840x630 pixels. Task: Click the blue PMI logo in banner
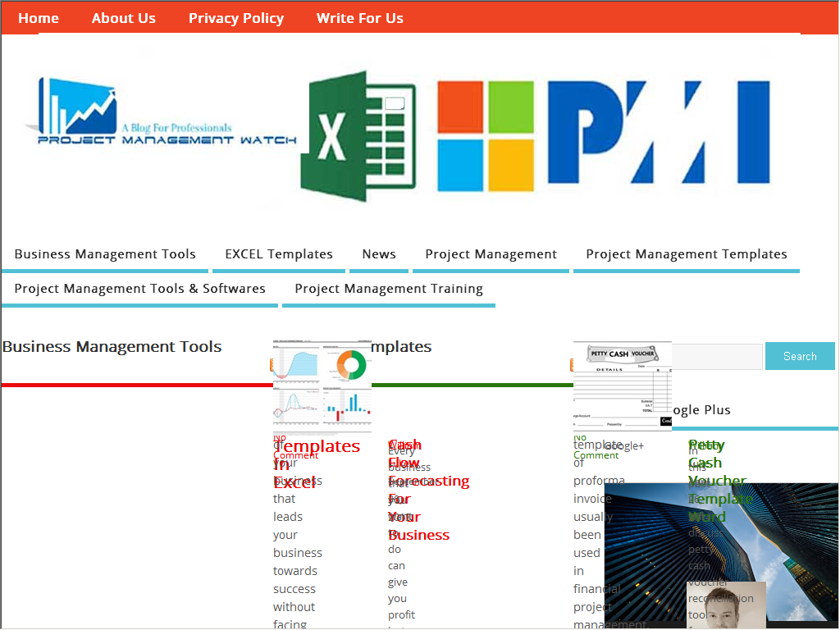coord(659,133)
